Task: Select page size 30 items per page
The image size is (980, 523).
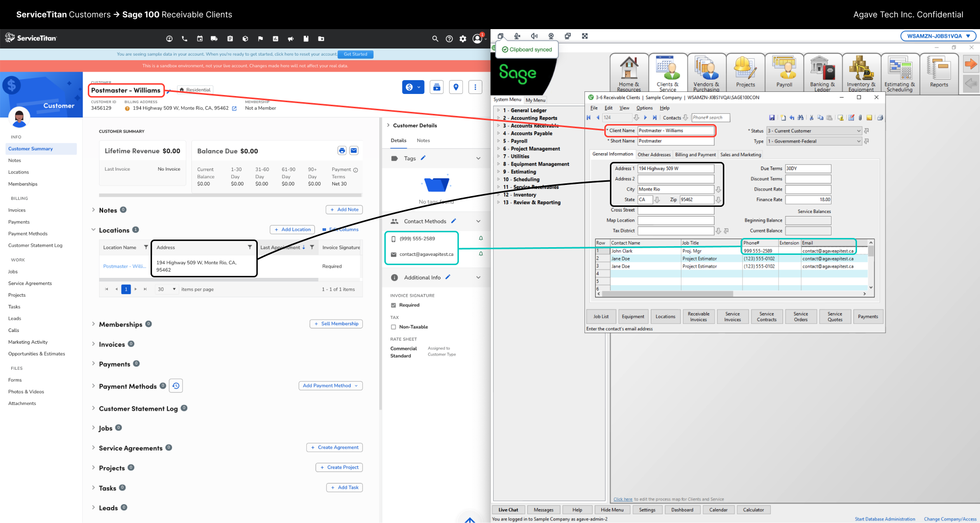Action: pyautogui.click(x=167, y=289)
